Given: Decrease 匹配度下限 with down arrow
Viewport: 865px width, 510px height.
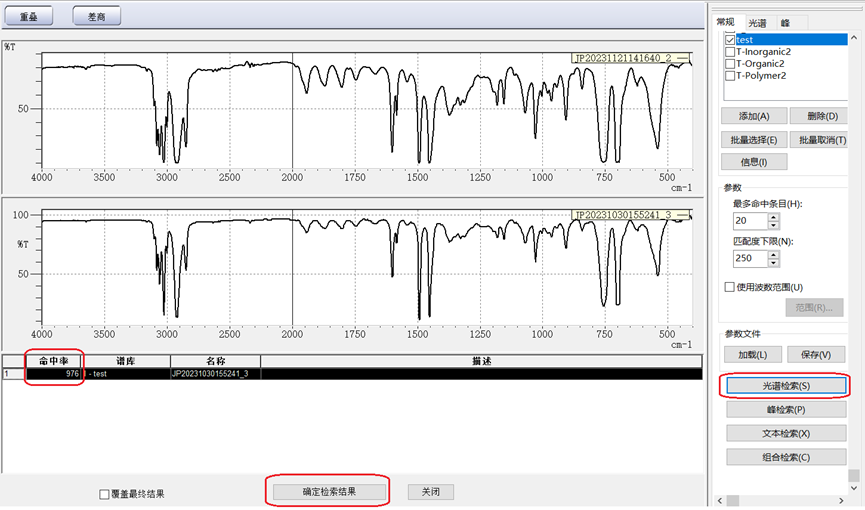Looking at the screenshot, I should tap(773, 263).
